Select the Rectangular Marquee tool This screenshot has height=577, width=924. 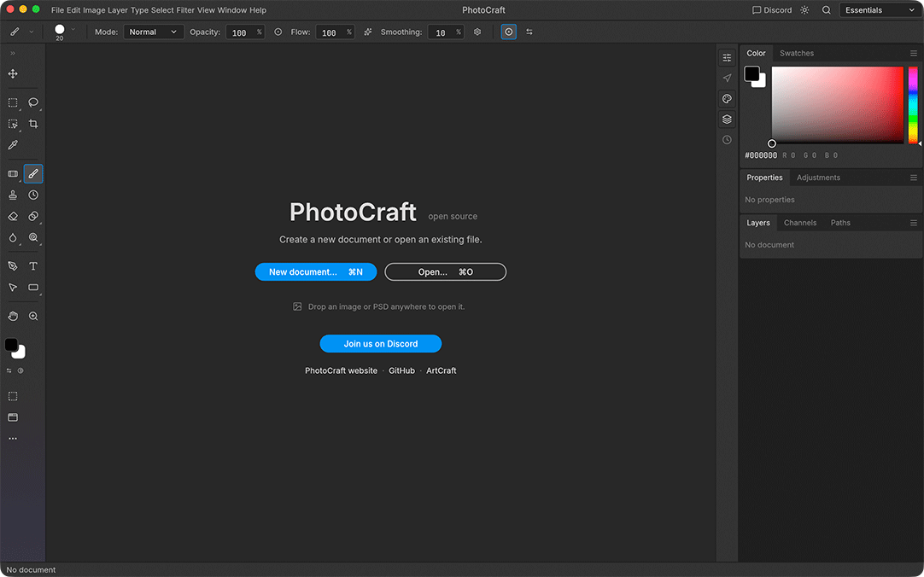click(x=12, y=102)
